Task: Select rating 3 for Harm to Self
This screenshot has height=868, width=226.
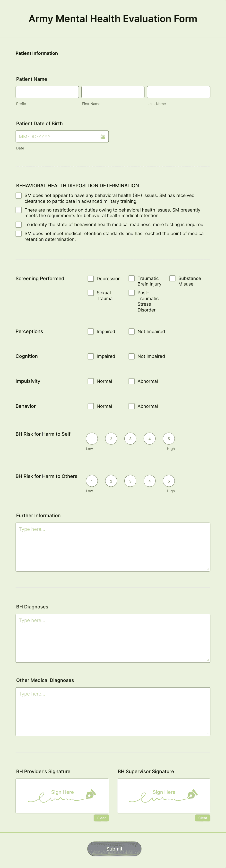Action: point(130,439)
